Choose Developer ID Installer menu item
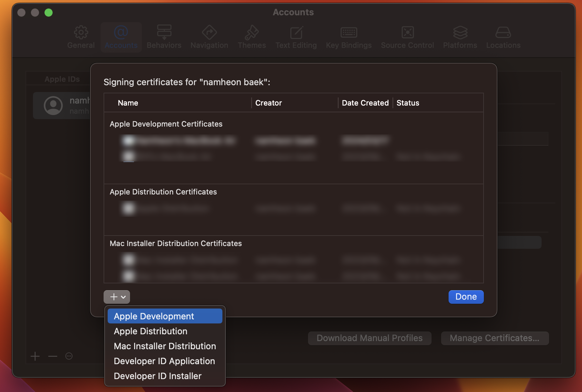The height and width of the screenshot is (392, 582). (x=165, y=376)
